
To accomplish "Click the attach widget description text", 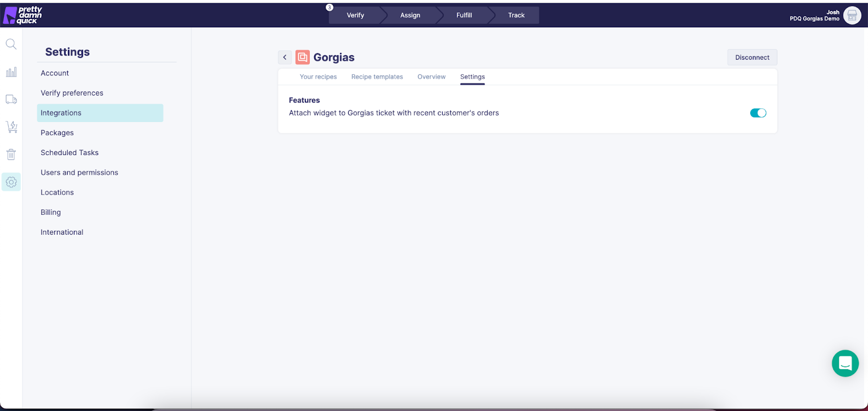I will pyautogui.click(x=394, y=113).
